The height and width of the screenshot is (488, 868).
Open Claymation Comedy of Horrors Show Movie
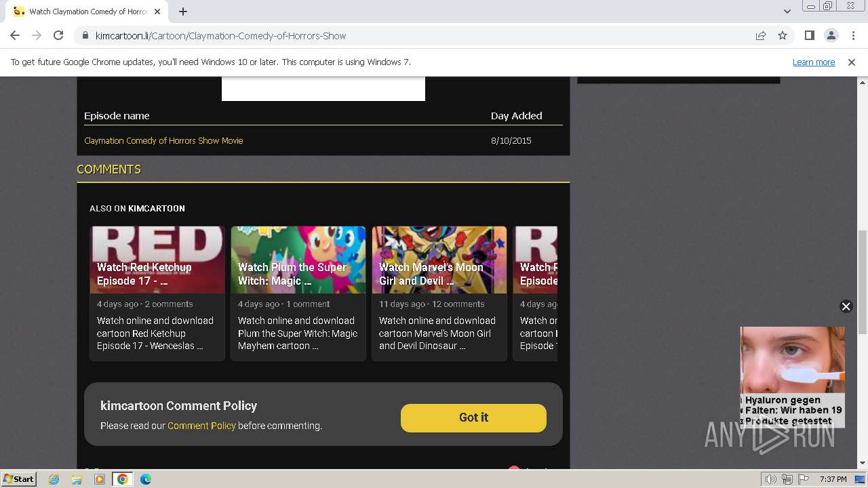point(163,140)
